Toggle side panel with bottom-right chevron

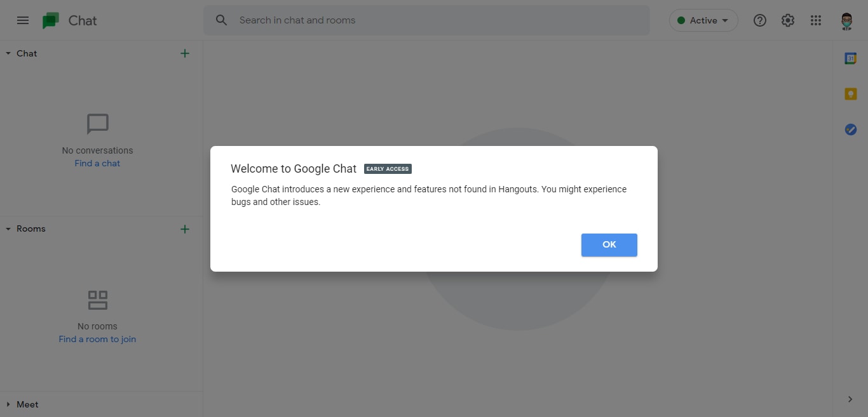click(850, 399)
